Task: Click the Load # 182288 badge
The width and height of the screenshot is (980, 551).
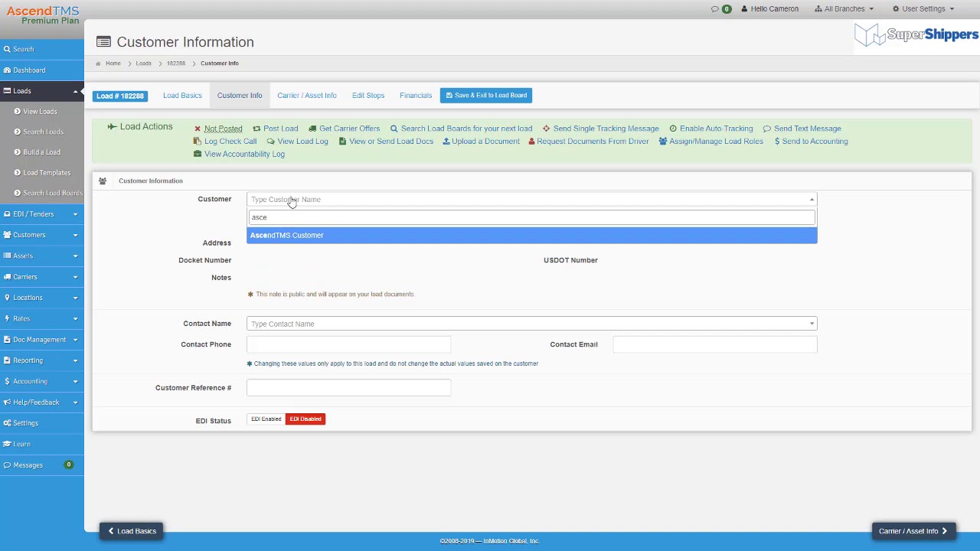Action: tap(120, 96)
